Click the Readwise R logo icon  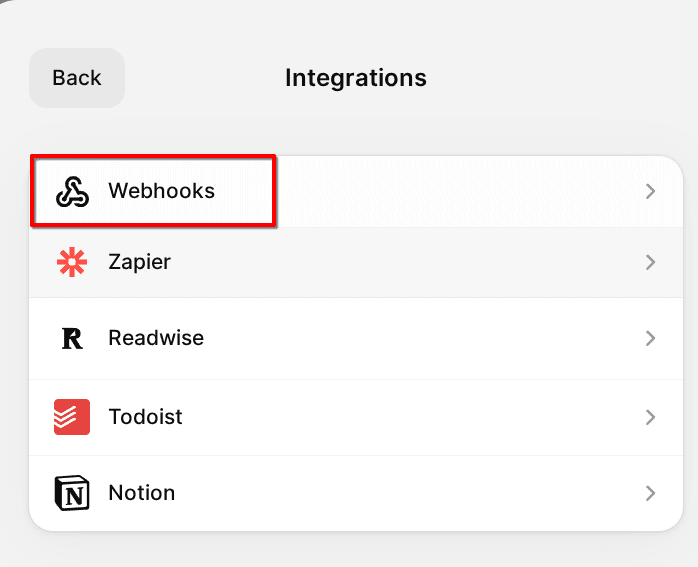[72, 338]
